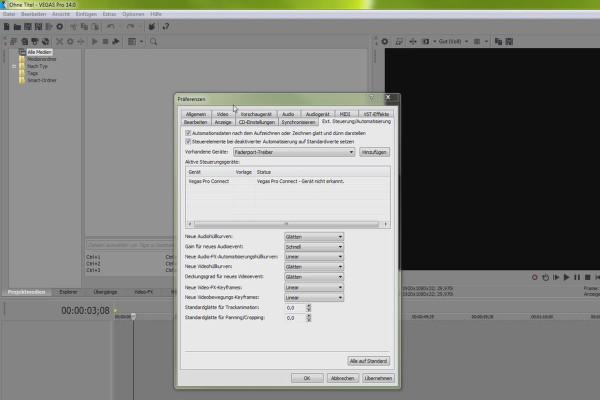The height and width of the screenshot is (400, 600).
Task: Click Save snapshot to file icon
Action: point(509,41)
